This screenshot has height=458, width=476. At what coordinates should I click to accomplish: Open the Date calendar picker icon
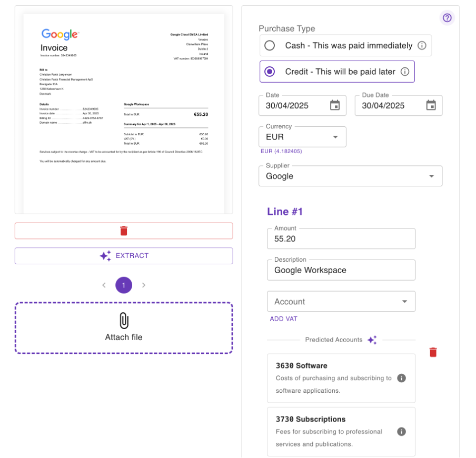(x=335, y=105)
